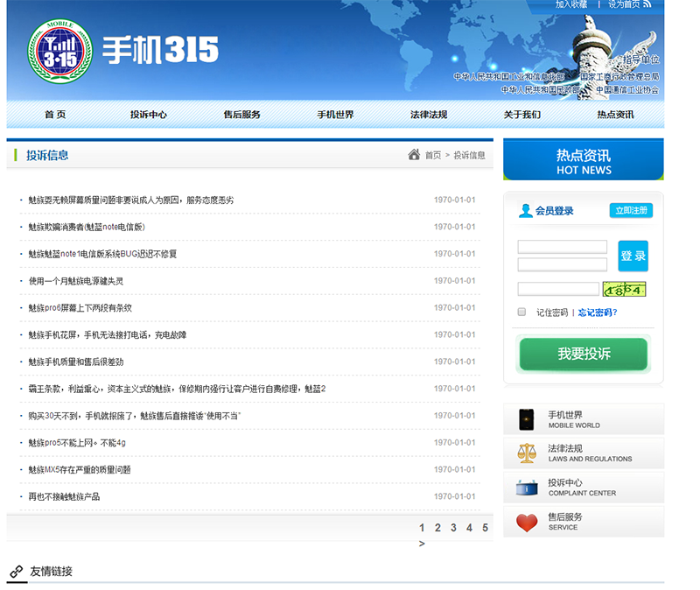Click the member login user icon
Image resolution: width=700 pixels, height=590 pixels.
pyautogui.click(x=526, y=210)
